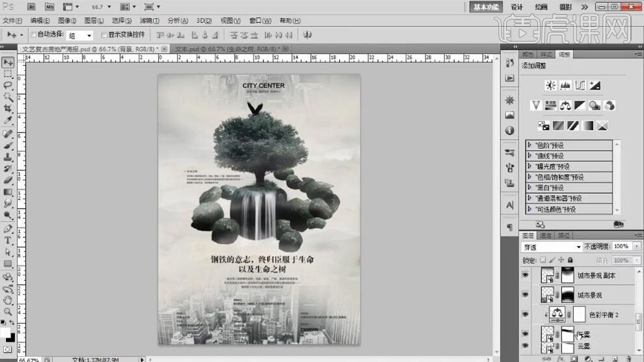Launch Mini Bridge
The width and height of the screenshot is (644, 362).
click(x=49, y=7)
